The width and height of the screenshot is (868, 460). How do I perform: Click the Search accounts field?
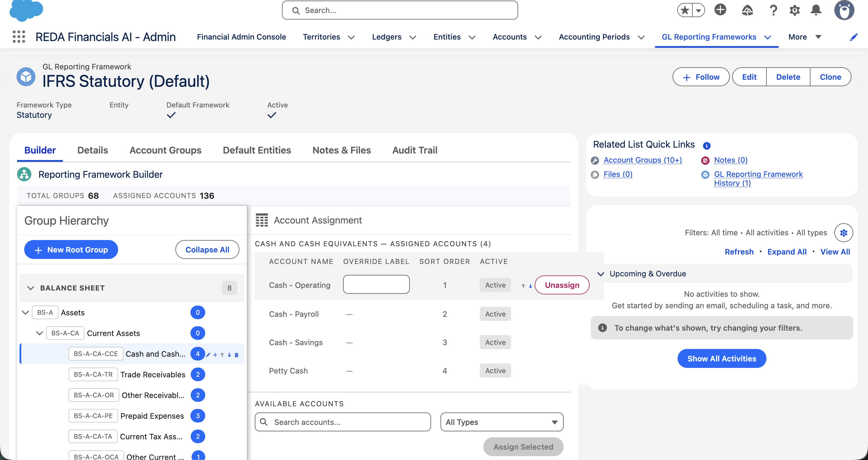[343, 422]
